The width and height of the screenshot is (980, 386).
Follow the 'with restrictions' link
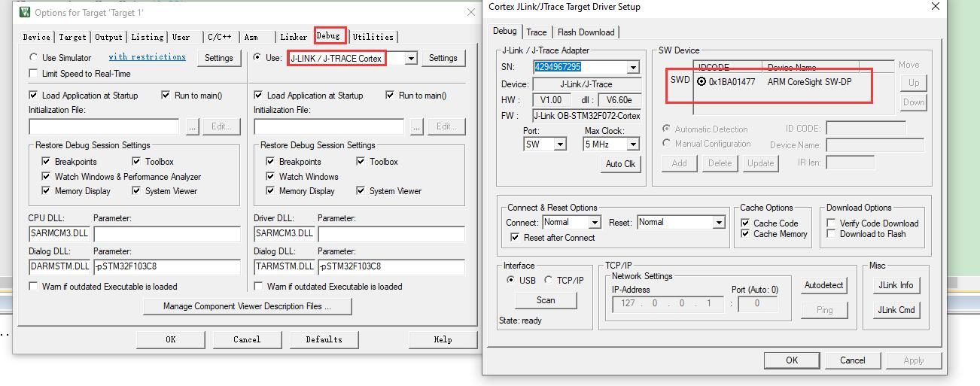click(x=148, y=57)
